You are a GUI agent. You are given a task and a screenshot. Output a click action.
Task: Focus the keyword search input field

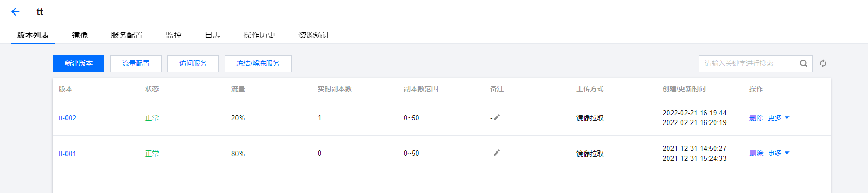pos(748,63)
